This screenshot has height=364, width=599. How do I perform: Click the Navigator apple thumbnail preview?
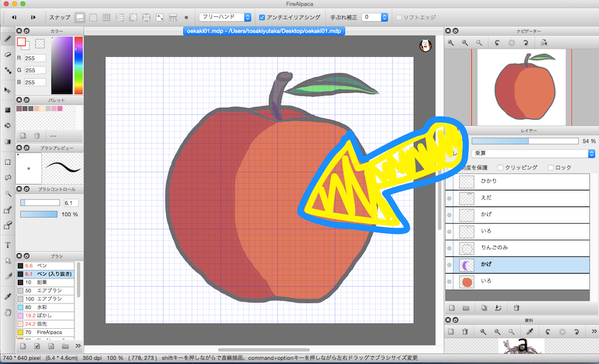pyautogui.click(x=522, y=87)
